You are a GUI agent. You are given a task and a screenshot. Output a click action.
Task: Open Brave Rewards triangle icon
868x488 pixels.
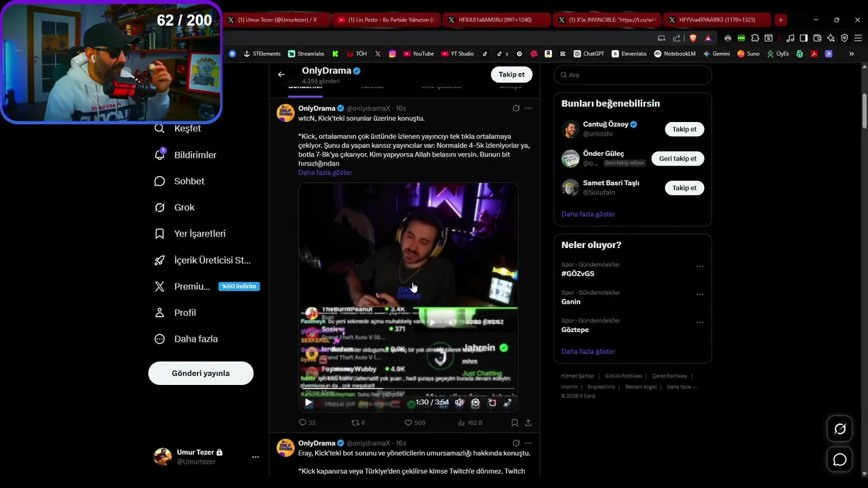coord(708,38)
